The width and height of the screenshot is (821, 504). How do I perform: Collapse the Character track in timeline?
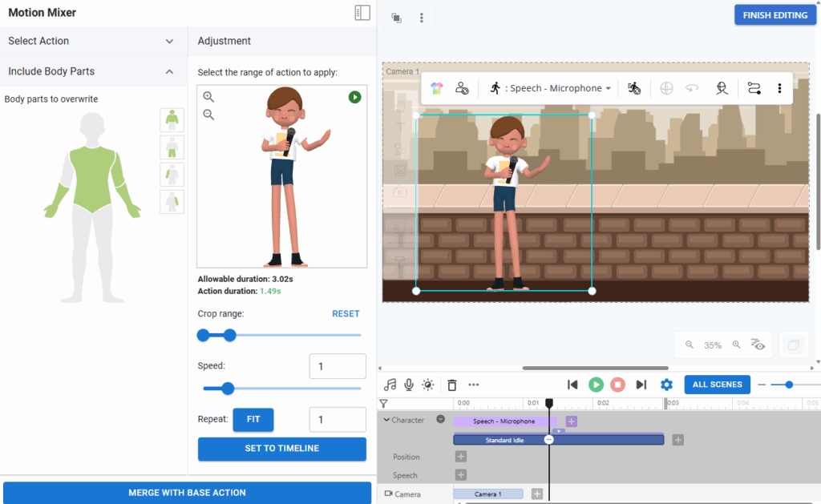[x=386, y=420]
